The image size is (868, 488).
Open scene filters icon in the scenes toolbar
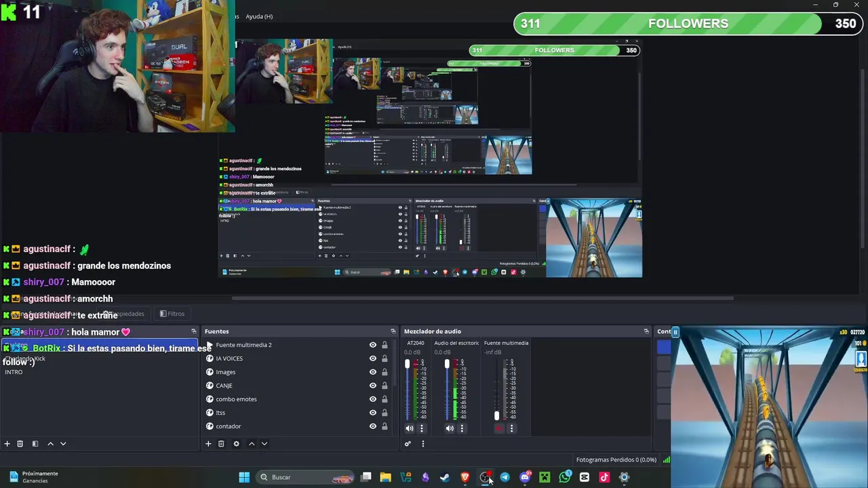click(35, 444)
